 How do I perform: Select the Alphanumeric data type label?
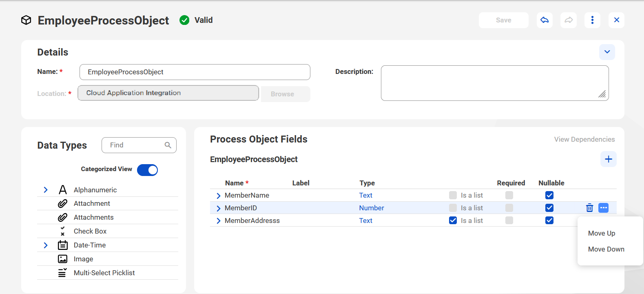click(95, 190)
